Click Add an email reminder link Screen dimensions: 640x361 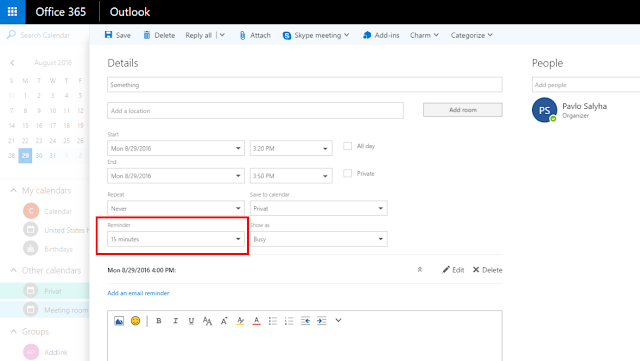point(138,293)
